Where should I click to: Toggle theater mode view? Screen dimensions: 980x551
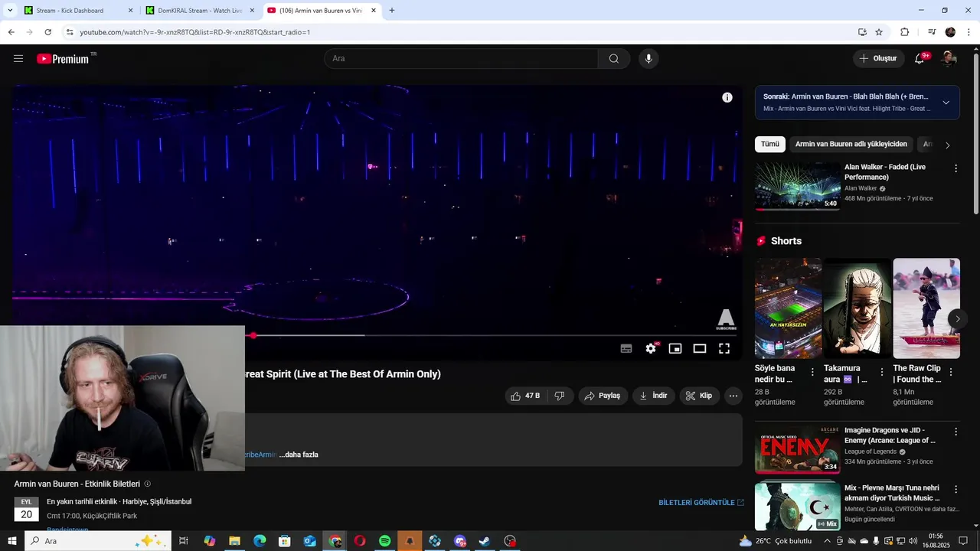tap(700, 348)
